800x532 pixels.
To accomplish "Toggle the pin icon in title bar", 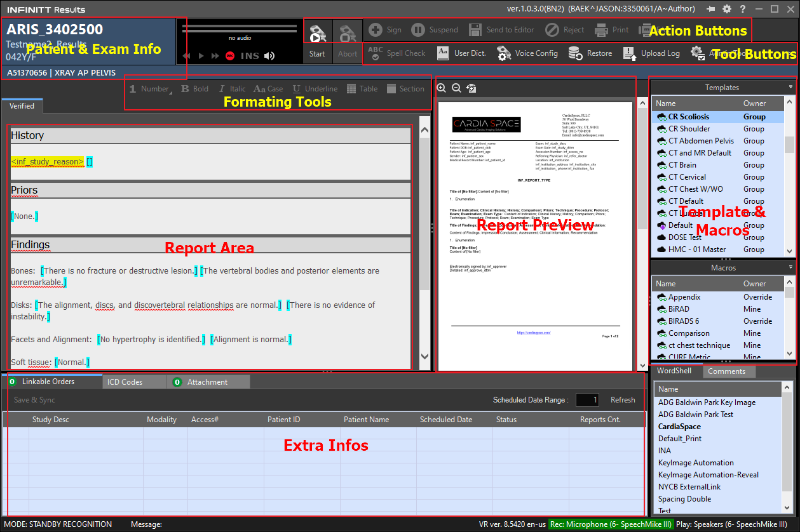I will point(711,10).
